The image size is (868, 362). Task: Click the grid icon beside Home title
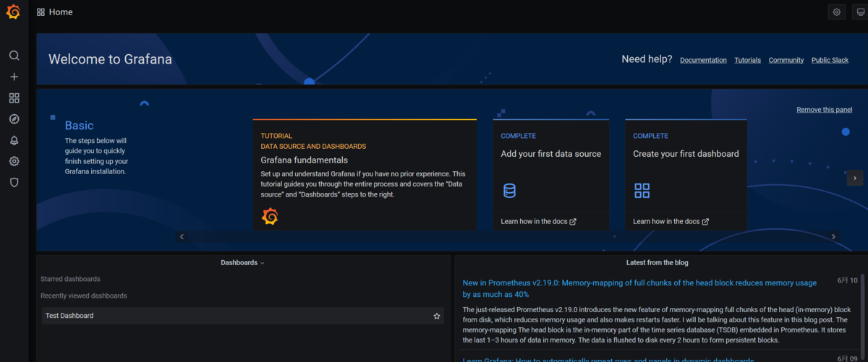tap(41, 12)
